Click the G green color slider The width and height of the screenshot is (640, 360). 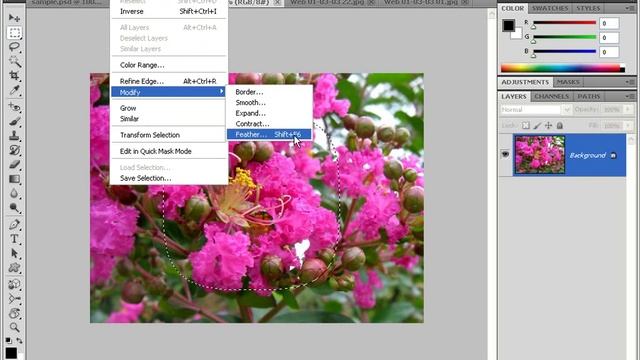tap(564, 37)
